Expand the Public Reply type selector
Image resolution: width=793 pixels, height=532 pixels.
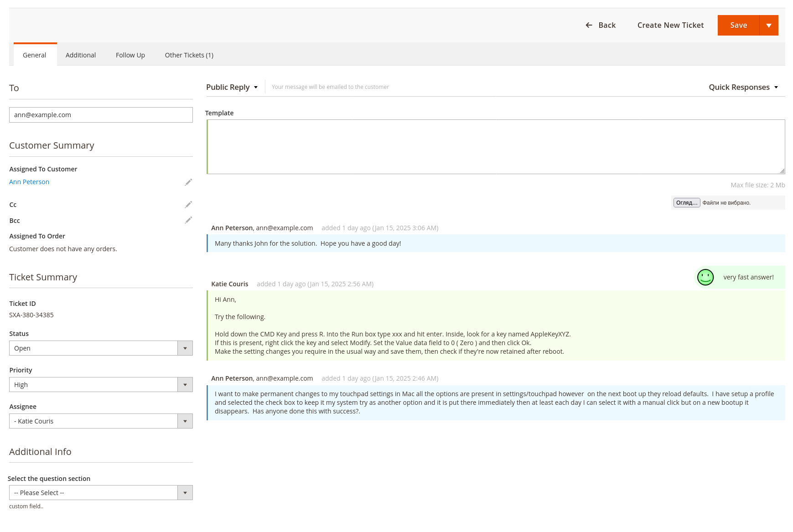[232, 87]
